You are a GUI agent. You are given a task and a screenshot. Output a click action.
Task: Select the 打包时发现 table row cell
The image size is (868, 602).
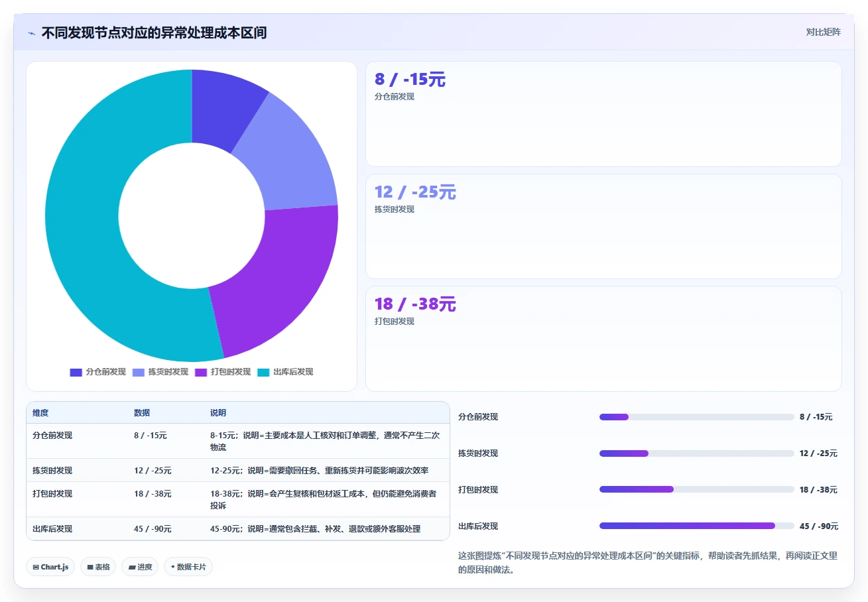(x=52, y=494)
